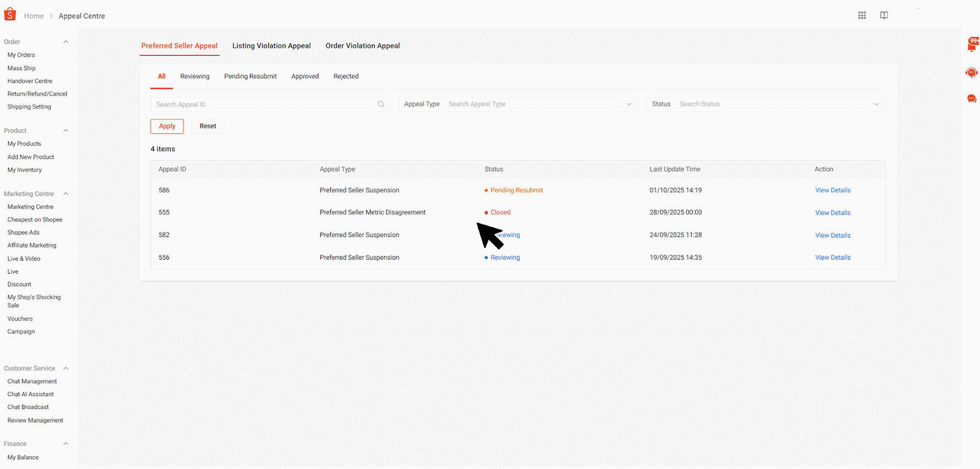Open the apps grid icon
The width and height of the screenshot is (980, 469).
(x=862, y=15)
